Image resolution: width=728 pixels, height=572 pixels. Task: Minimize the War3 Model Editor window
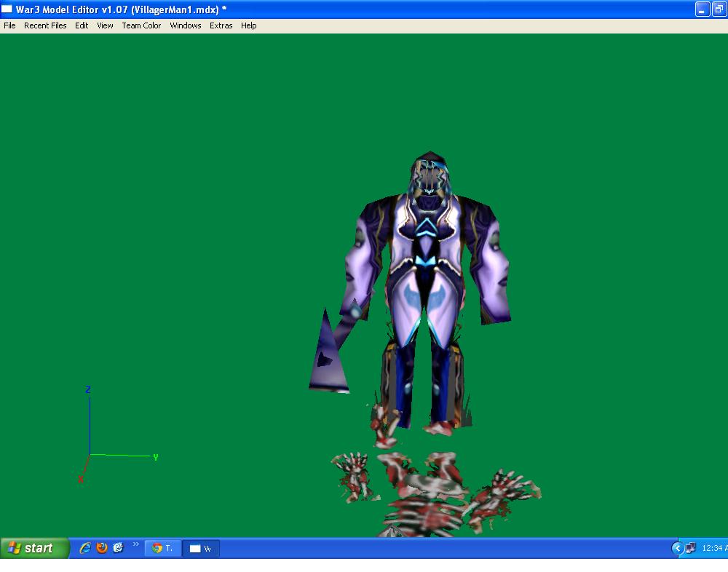coord(702,9)
